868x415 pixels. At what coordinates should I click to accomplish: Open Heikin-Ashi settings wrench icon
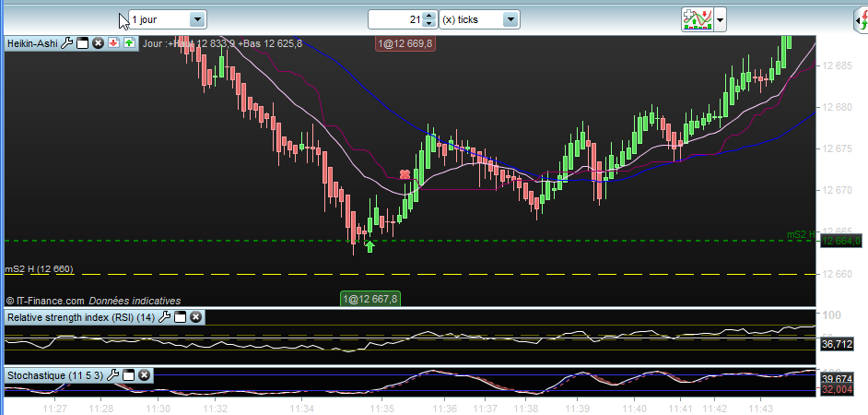[x=67, y=43]
